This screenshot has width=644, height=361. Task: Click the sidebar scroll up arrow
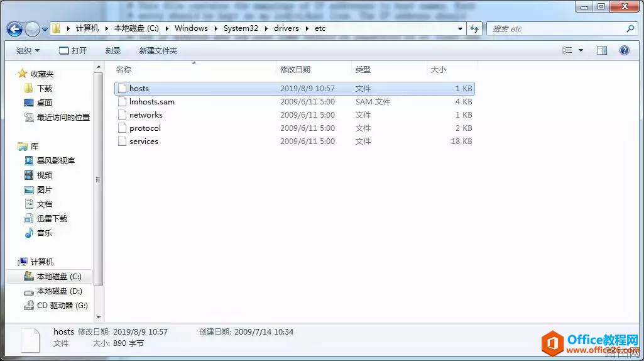click(99, 67)
